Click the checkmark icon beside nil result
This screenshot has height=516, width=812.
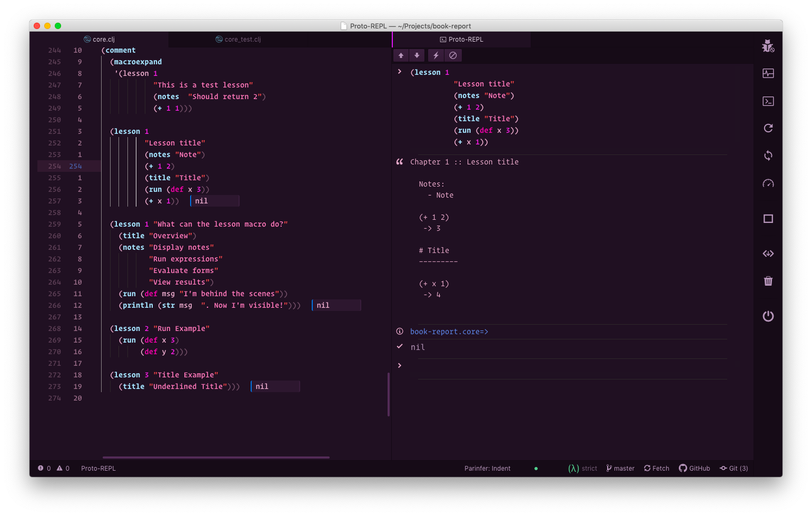[x=400, y=346]
